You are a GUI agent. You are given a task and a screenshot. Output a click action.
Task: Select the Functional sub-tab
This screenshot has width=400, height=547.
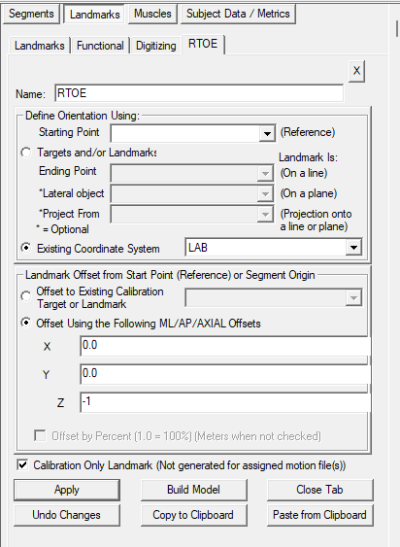[100, 46]
